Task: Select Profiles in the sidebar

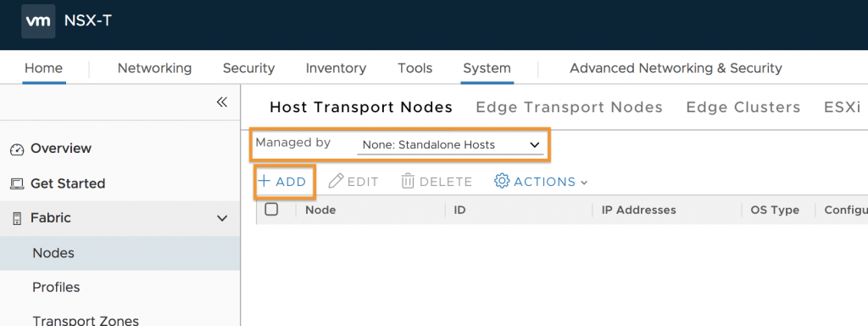Action: [x=56, y=287]
